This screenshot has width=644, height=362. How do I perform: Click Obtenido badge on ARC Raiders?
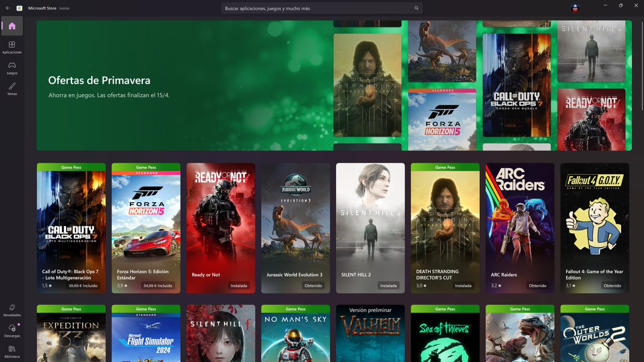click(x=538, y=286)
